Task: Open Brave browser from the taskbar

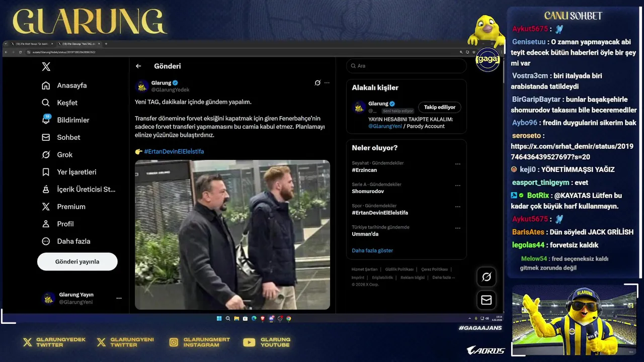Action: tap(263, 318)
